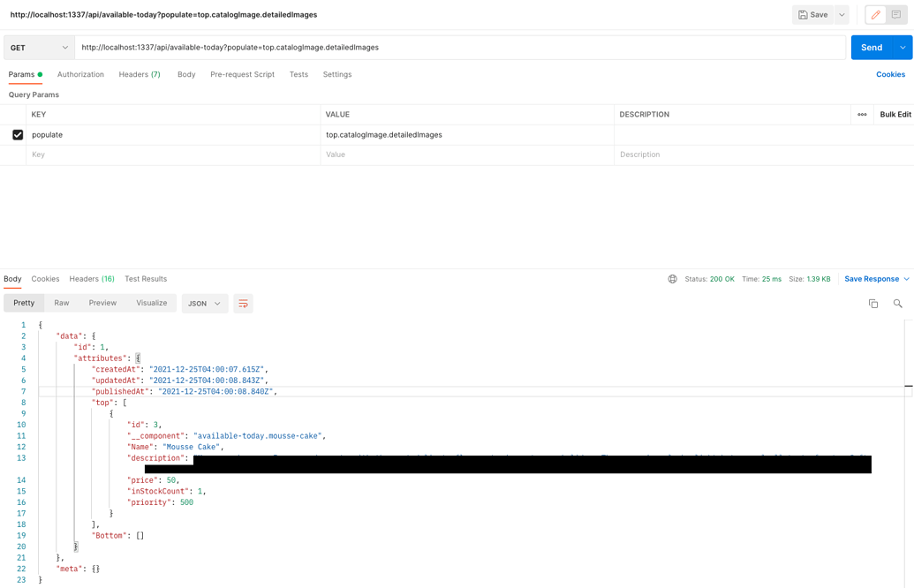Screen dimensions: 914x588
Task: Switch to the Authorization tab
Action: pyautogui.click(x=80, y=75)
